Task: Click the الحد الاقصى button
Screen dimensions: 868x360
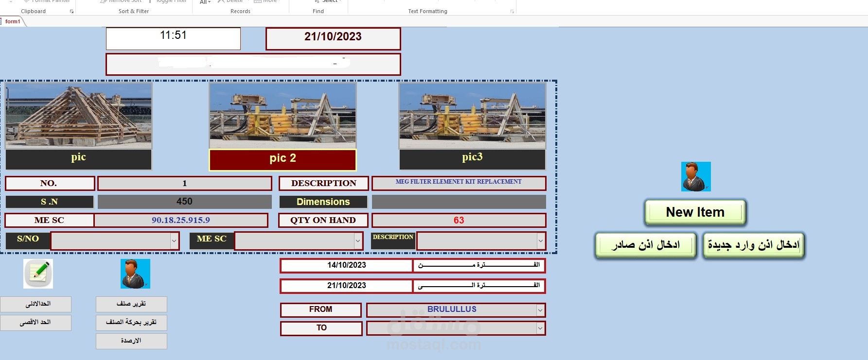Action: (36, 323)
